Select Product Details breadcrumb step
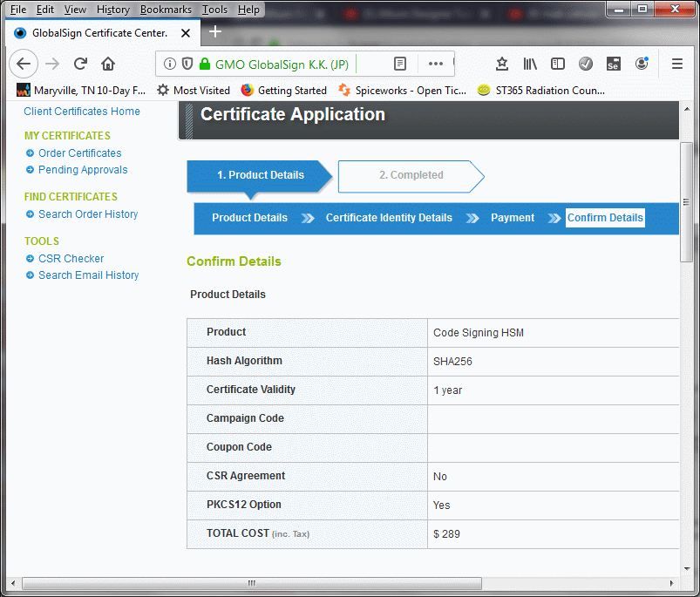 point(249,218)
